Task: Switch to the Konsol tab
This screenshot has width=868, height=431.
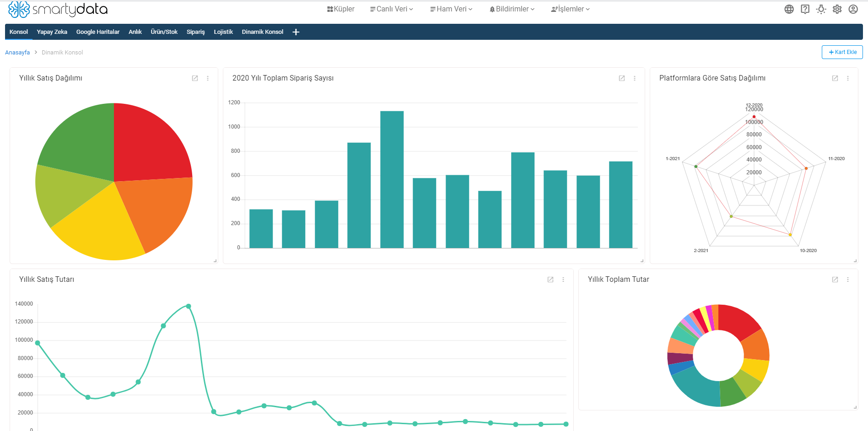Action: pyautogui.click(x=19, y=32)
